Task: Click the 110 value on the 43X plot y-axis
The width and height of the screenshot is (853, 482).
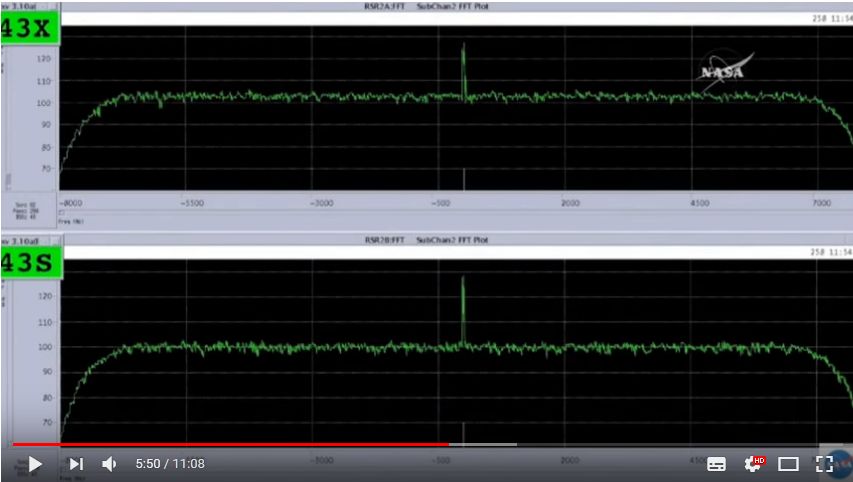Action: point(44,81)
